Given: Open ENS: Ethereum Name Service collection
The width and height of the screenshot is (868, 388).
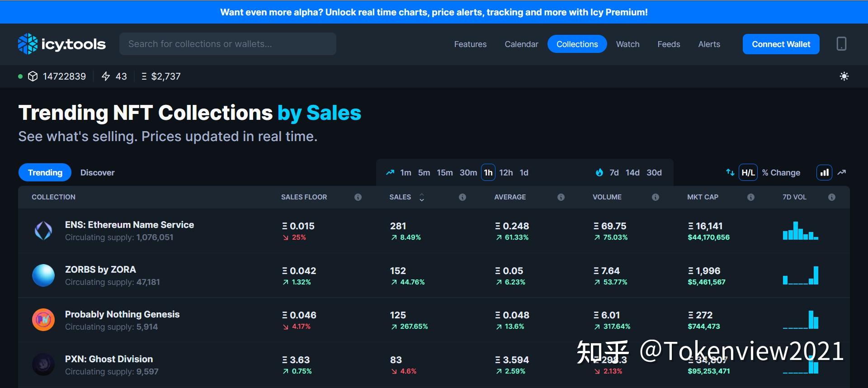Looking at the screenshot, I should pyautogui.click(x=129, y=225).
